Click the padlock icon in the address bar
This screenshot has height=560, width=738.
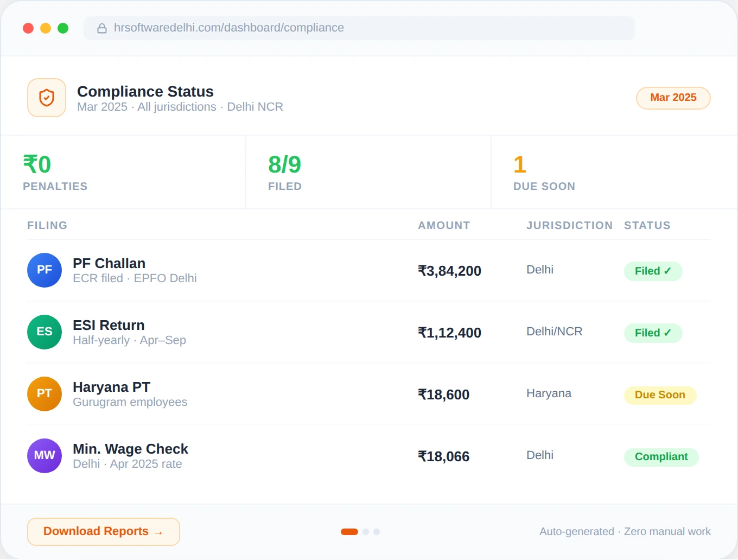pos(102,28)
